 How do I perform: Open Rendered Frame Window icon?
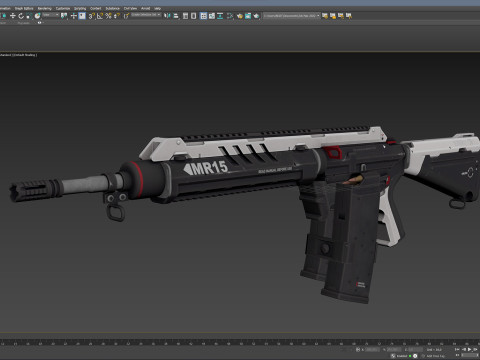[x=248, y=16]
